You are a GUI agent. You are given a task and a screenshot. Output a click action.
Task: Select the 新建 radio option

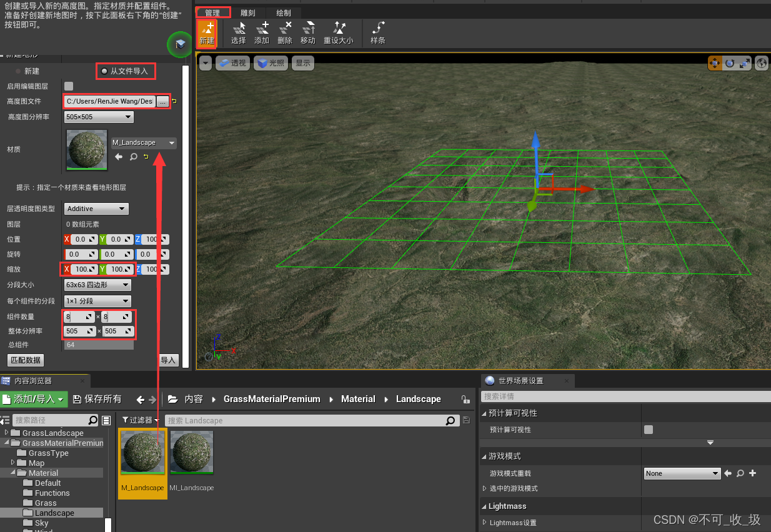tap(27, 71)
